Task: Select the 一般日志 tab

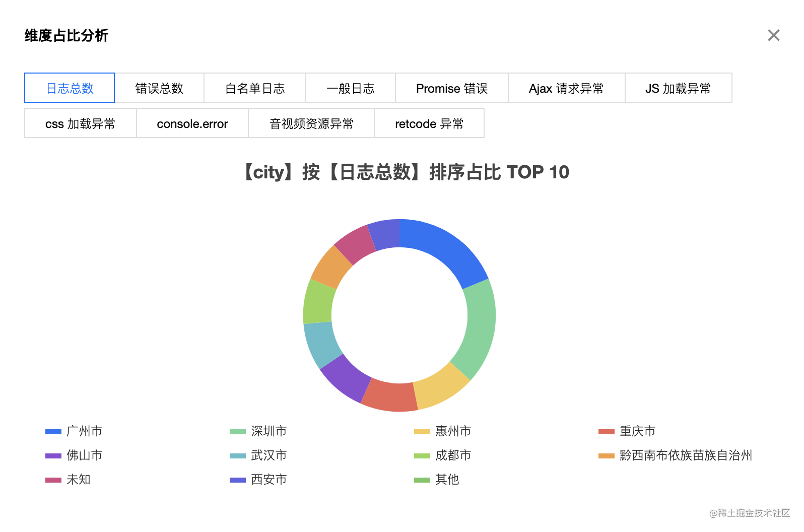Action: (351, 88)
